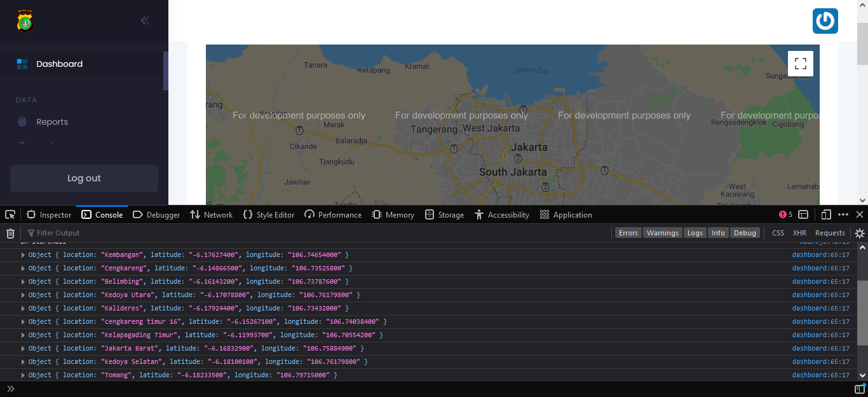Switch to the Network tab
Image resolution: width=868 pixels, height=397 pixels.
point(212,214)
